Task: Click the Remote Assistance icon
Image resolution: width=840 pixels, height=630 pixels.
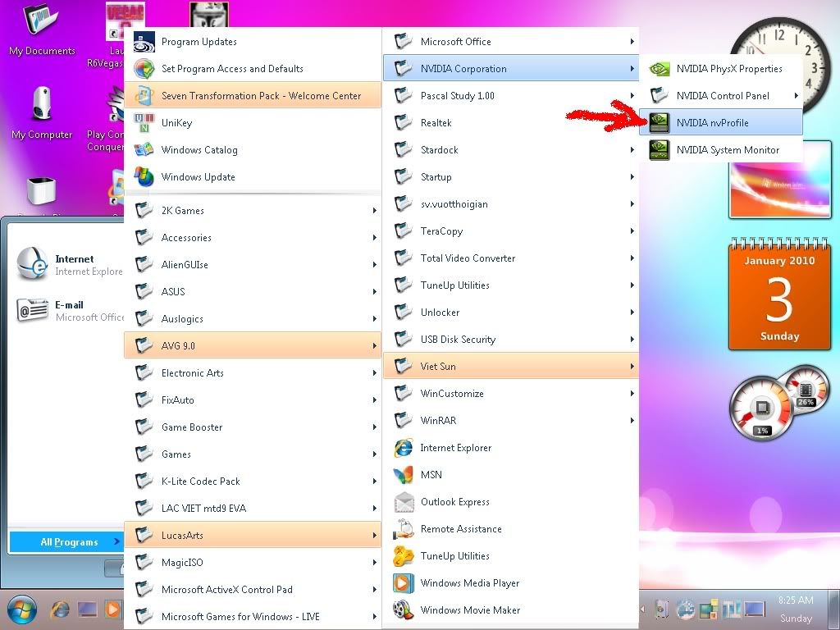Action: click(x=403, y=529)
